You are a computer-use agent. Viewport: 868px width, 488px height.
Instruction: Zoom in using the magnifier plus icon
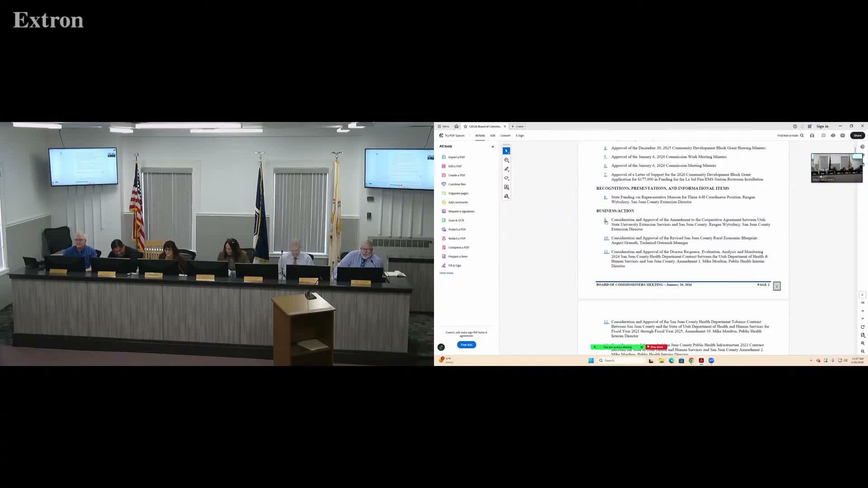[863, 343]
